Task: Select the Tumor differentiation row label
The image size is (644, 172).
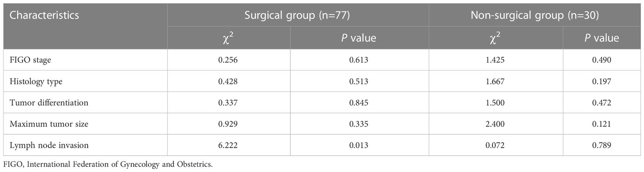Action: pos(49,103)
